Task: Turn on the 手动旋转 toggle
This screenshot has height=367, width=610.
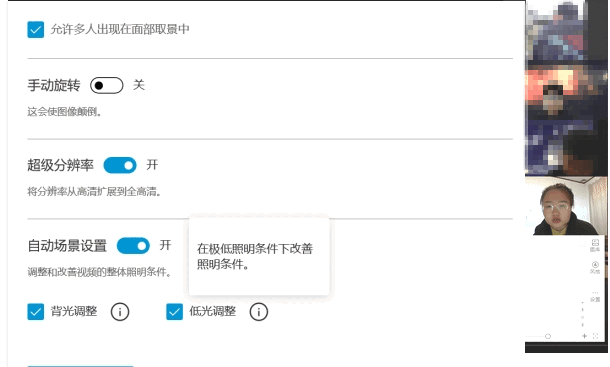Action: 107,85
